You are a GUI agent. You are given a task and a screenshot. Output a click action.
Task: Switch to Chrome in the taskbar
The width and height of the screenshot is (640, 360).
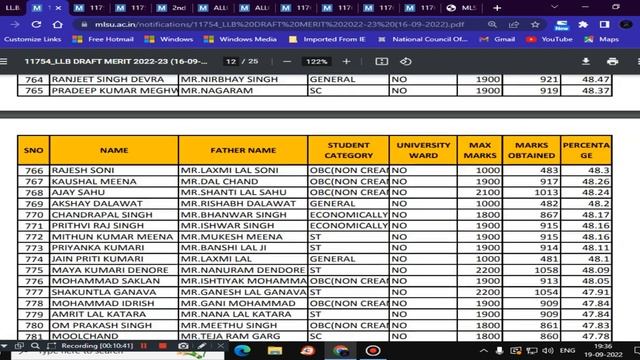pos(340,351)
